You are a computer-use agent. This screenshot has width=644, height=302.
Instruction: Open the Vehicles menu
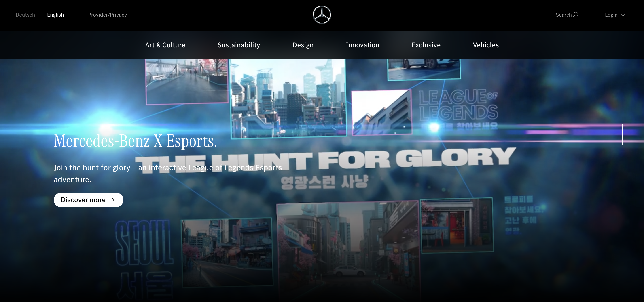point(486,45)
